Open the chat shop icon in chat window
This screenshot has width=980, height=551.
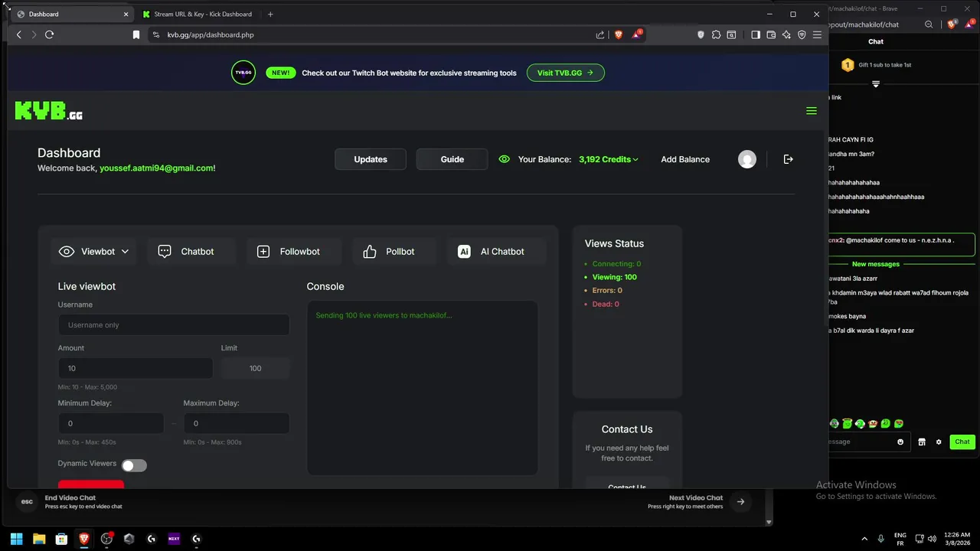[x=922, y=442]
